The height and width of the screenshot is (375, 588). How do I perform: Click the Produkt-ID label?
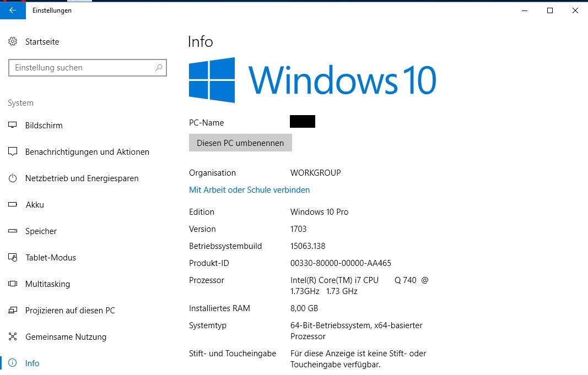(x=209, y=263)
